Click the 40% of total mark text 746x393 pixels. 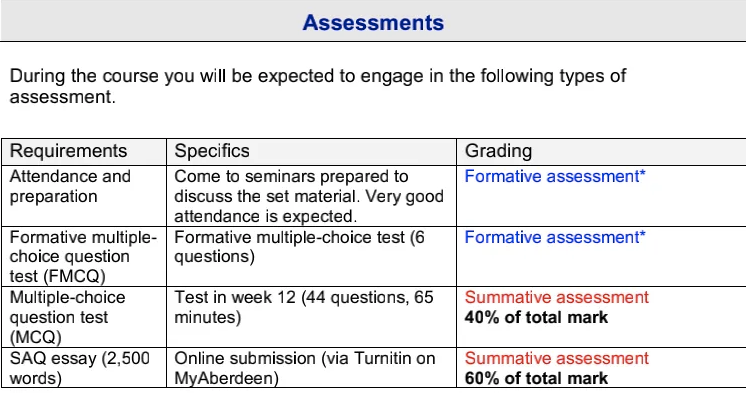click(x=536, y=317)
